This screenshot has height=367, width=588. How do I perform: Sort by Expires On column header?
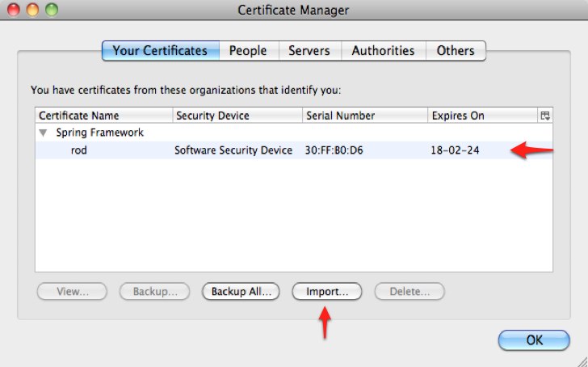click(x=482, y=116)
